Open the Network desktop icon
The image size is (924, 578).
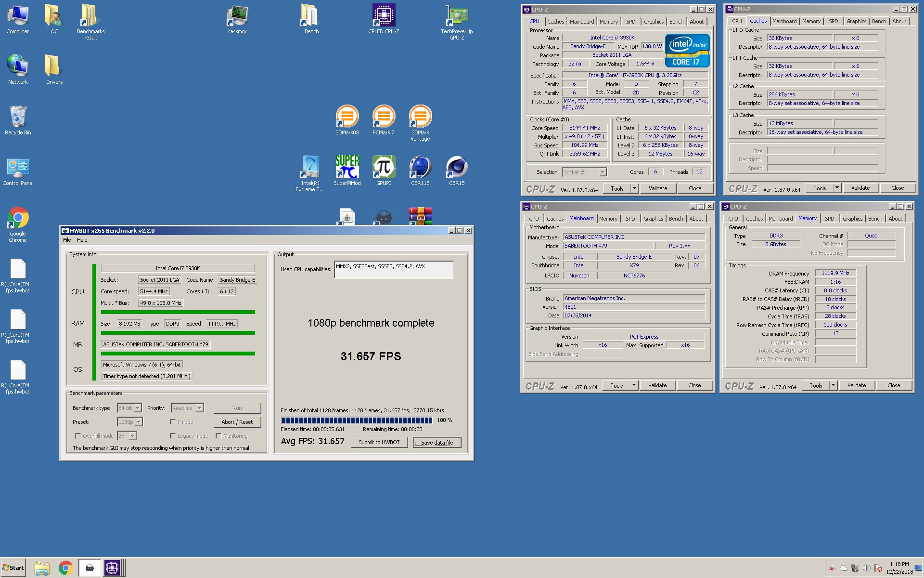(18, 69)
